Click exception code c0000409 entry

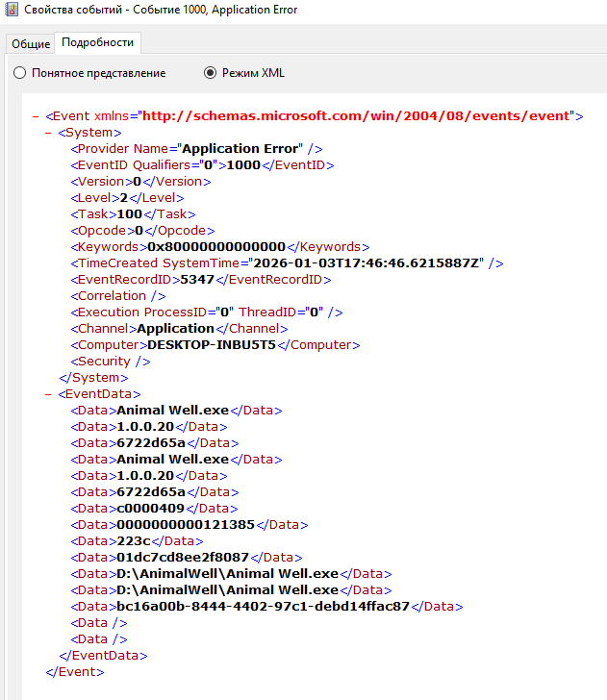154,509
